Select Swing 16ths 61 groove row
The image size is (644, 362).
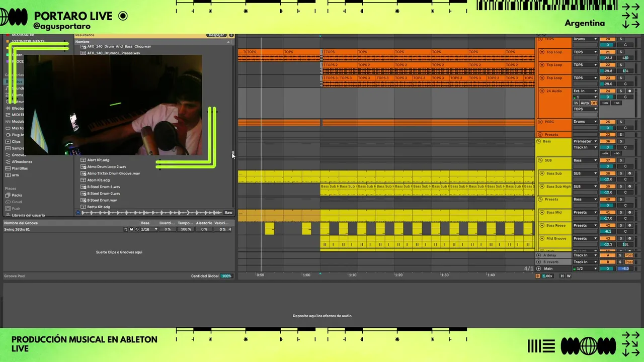click(118, 229)
